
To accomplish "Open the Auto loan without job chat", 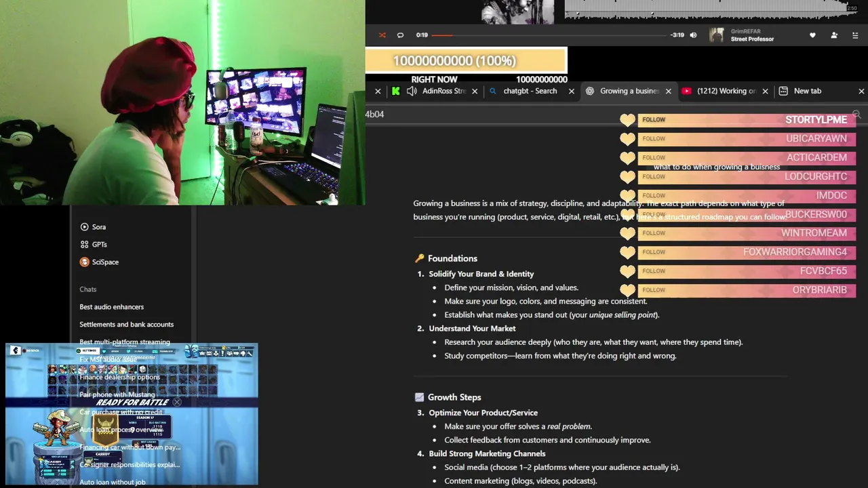I will (x=112, y=483).
